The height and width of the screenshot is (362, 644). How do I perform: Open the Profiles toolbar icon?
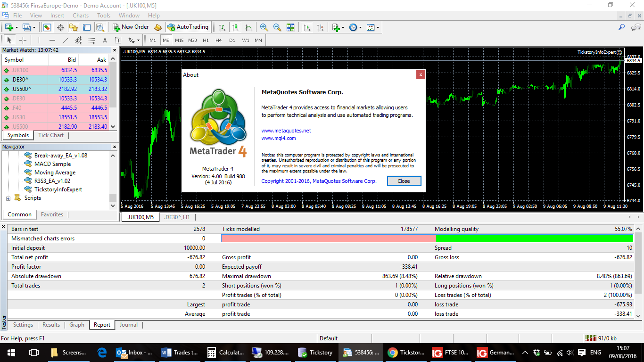[x=27, y=27]
